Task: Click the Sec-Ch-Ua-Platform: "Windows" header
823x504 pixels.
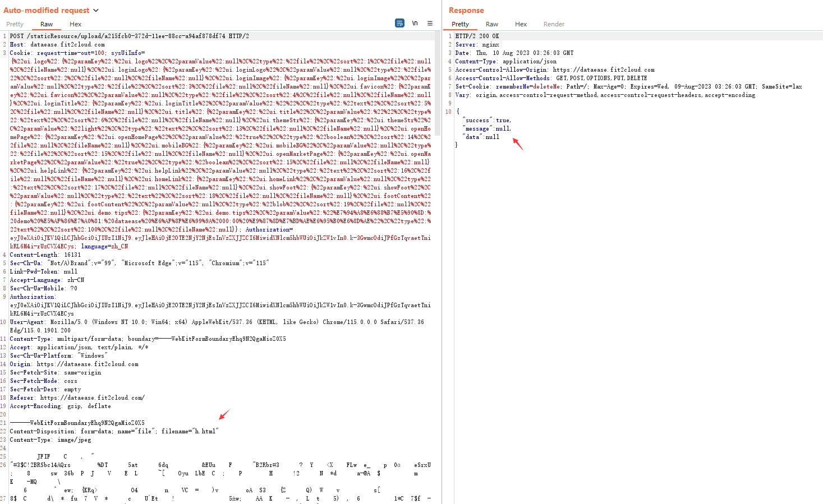Action: point(59,355)
